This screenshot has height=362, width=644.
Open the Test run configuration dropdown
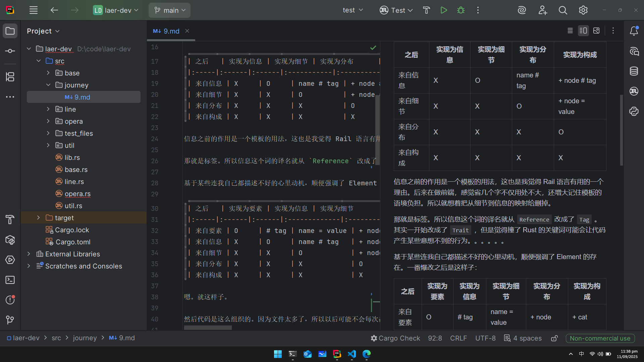click(396, 10)
